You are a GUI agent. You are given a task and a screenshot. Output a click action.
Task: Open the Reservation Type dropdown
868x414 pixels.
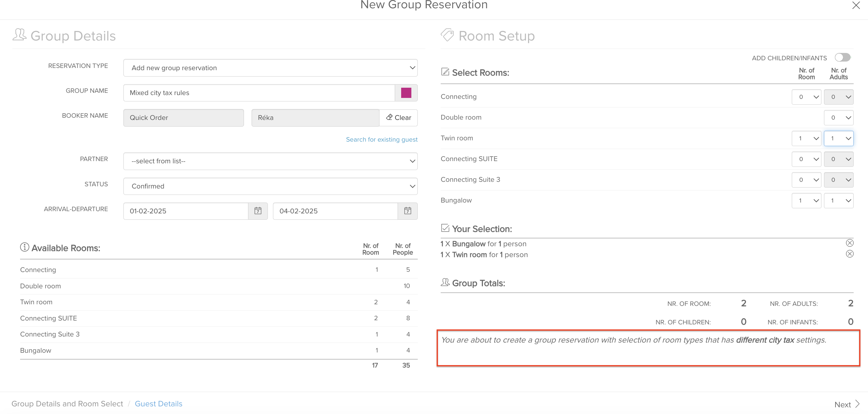click(270, 68)
